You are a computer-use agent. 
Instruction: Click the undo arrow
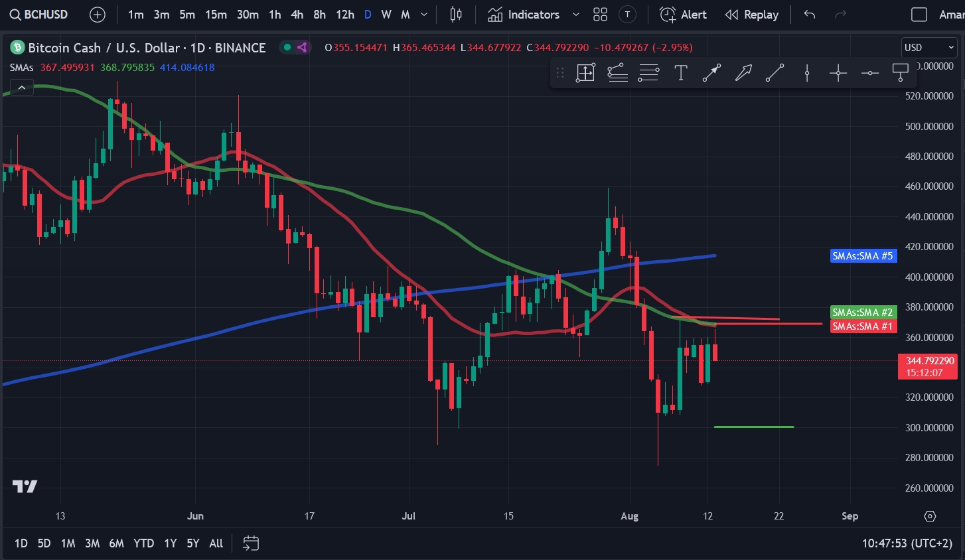tap(809, 15)
